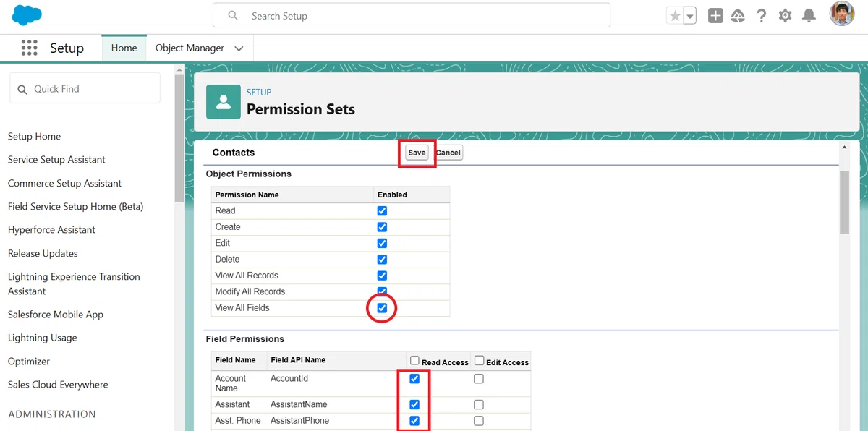Open the Notifications bell icon
Viewport: 868px width, 431px height.
(809, 16)
